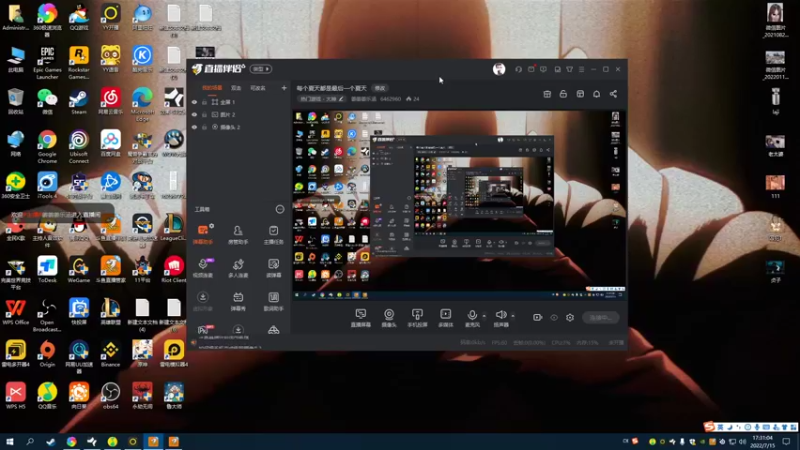
Task: Open the 弹幕助手 tool in the toolbox
Action: pos(203,235)
